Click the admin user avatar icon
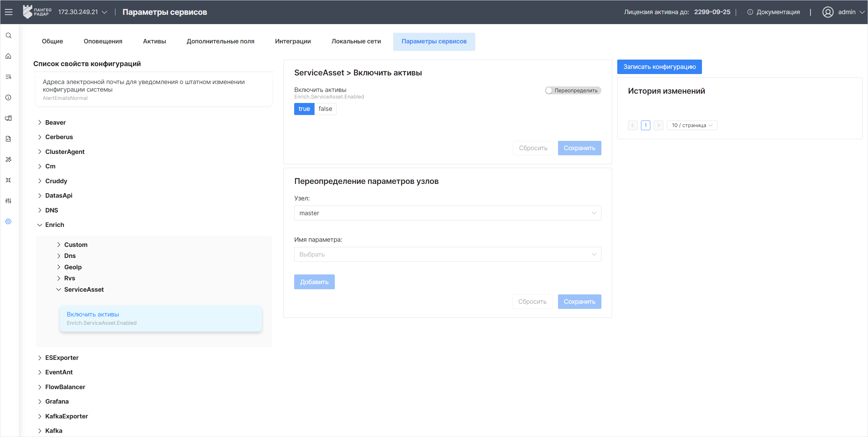 click(828, 12)
